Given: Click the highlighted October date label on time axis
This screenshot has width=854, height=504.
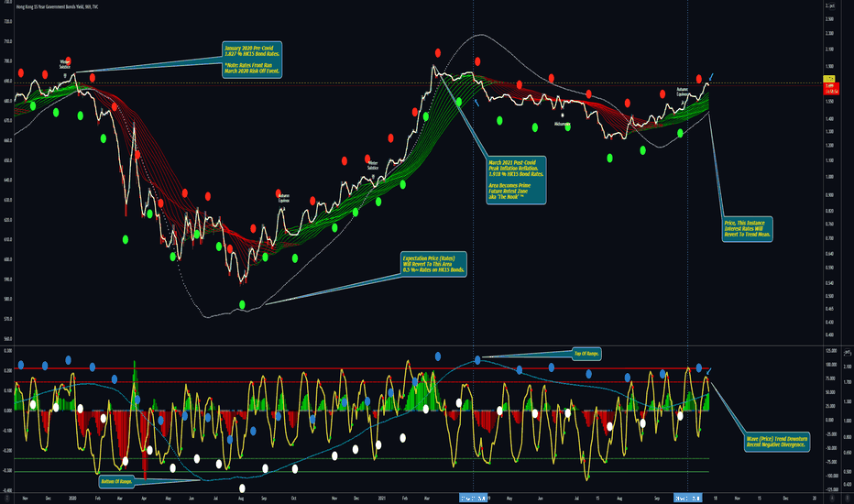Looking at the screenshot, I should (x=687, y=498).
